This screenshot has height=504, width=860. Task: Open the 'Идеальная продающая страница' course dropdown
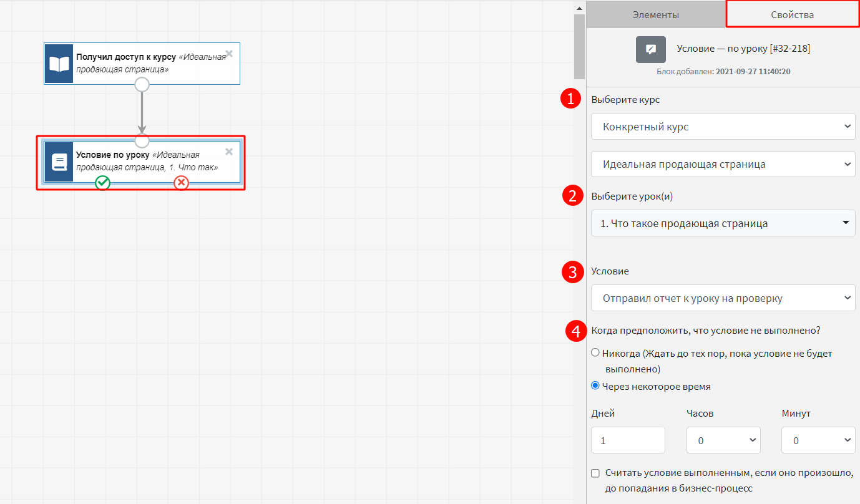(723, 165)
